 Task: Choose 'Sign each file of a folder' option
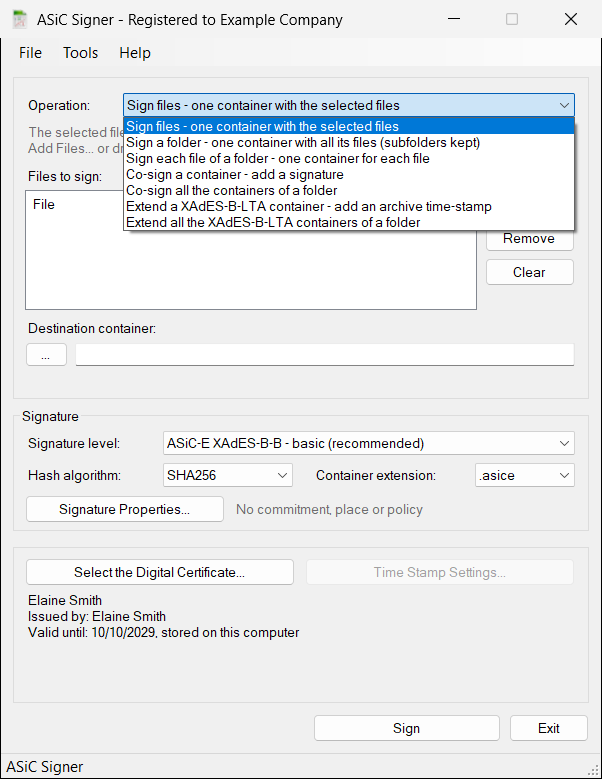[349, 158]
